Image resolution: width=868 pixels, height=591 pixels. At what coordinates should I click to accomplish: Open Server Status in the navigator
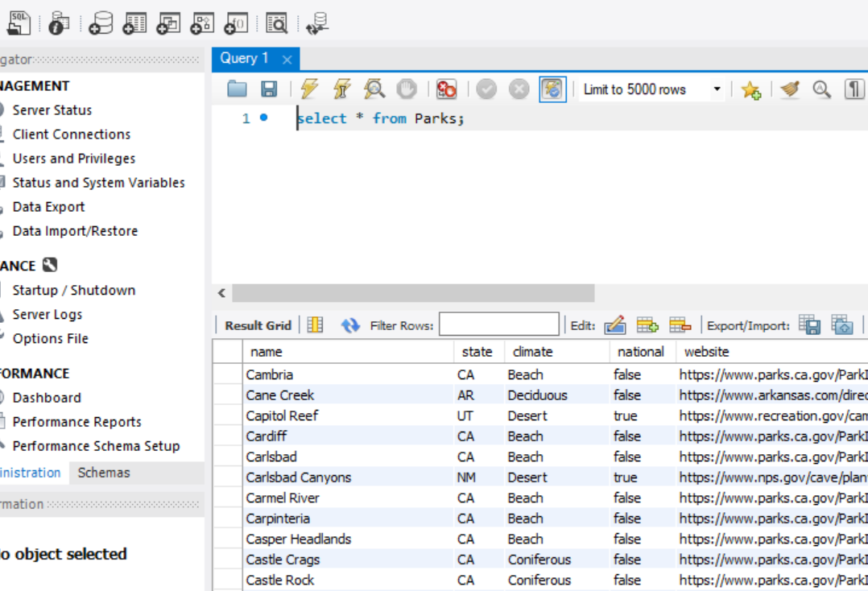(x=52, y=110)
